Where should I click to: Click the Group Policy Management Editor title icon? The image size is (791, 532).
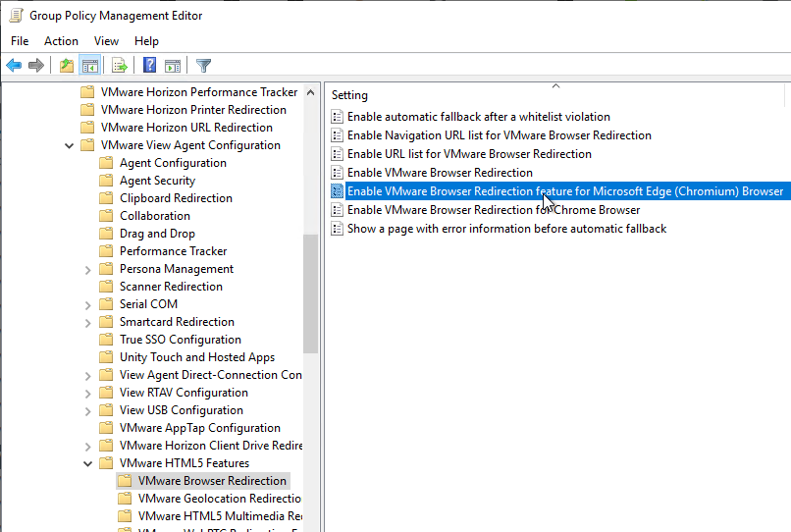(16, 16)
